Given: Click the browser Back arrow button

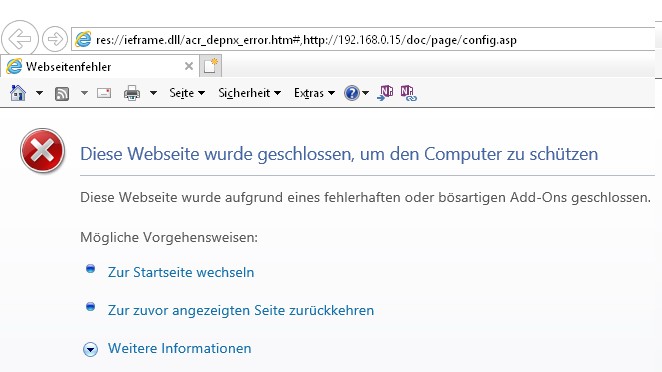Looking at the screenshot, I should 20,39.
